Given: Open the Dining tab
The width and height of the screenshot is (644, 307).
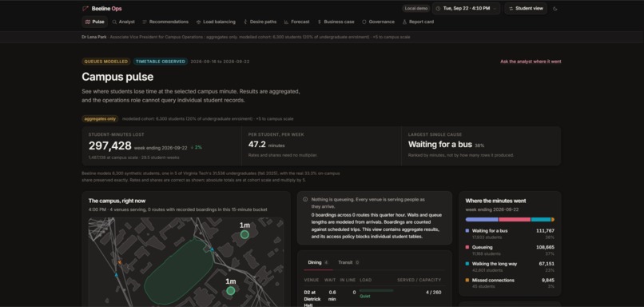Looking at the screenshot, I should [318, 262].
